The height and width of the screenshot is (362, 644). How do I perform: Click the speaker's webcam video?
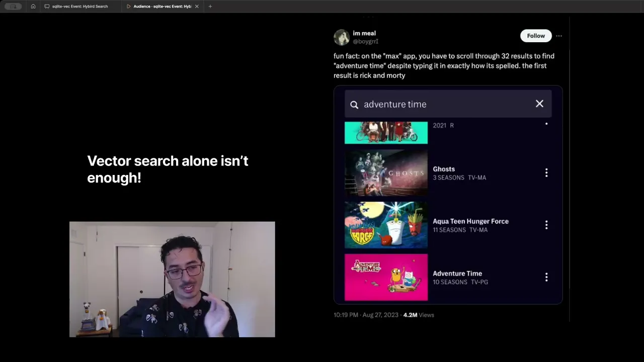pos(172,279)
